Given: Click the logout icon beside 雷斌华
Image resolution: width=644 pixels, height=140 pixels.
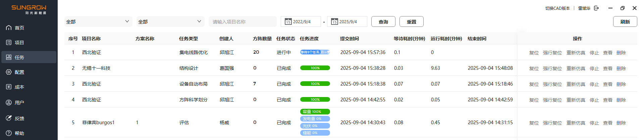Looking at the screenshot, I should pos(596,8).
